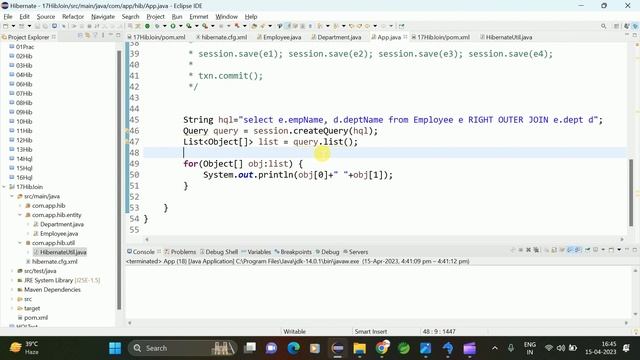Expand Maven Dependencies node

click(12, 290)
